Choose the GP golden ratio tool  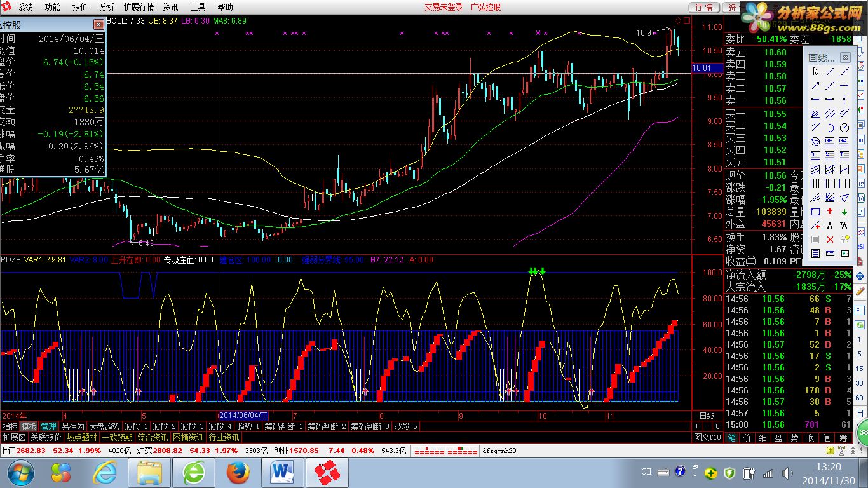tap(830, 141)
